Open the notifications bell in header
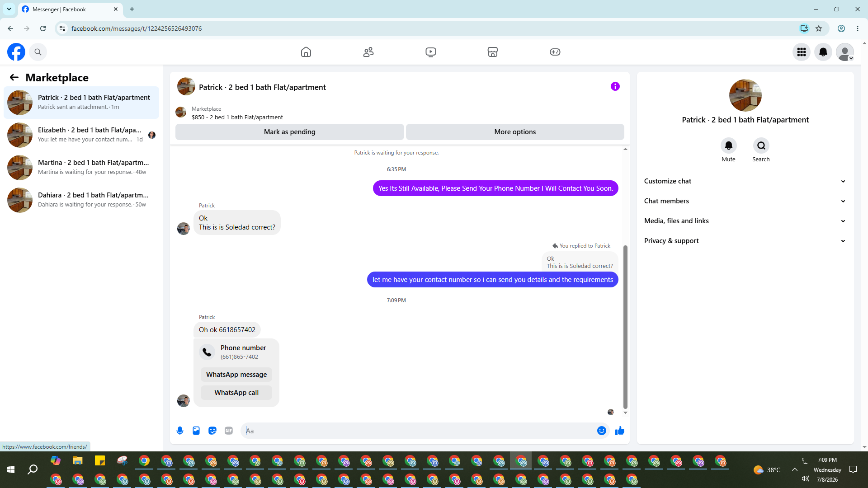The height and width of the screenshot is (488, 868). 823,52
